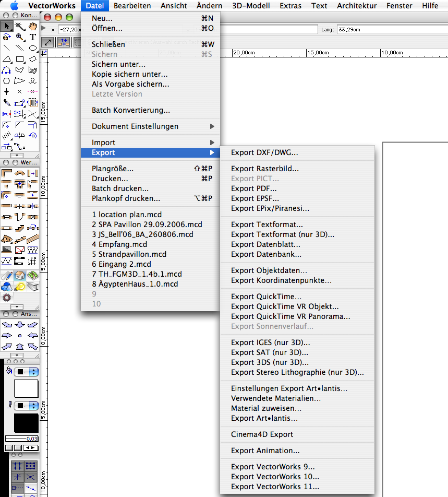This screenshot has height=497, width=448.
Task: Open the Bearbeiten menu
Action: [132, 6]
